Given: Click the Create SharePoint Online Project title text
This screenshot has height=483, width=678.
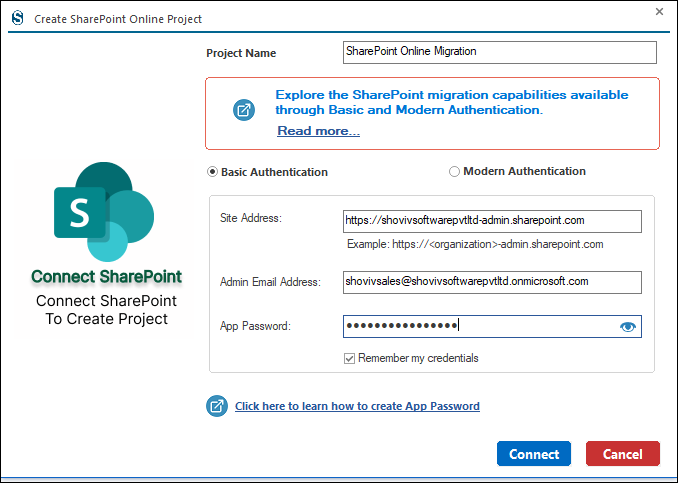Looking at the screenshot, I should pos(118,19).
